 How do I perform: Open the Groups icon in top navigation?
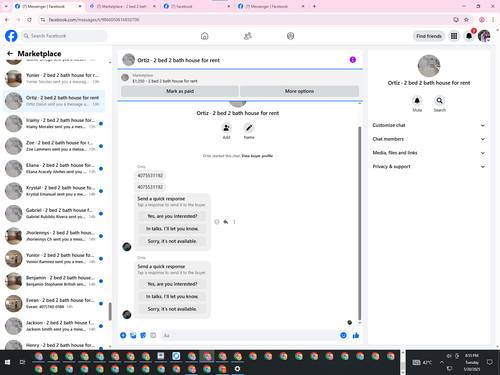pos(290,36)
